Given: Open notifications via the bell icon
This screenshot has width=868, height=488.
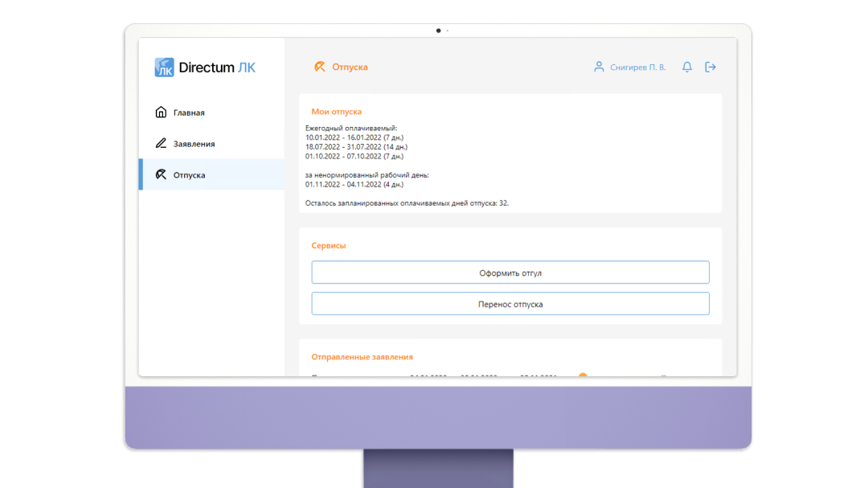Looking at the screenshot, I should coord(687,68).
